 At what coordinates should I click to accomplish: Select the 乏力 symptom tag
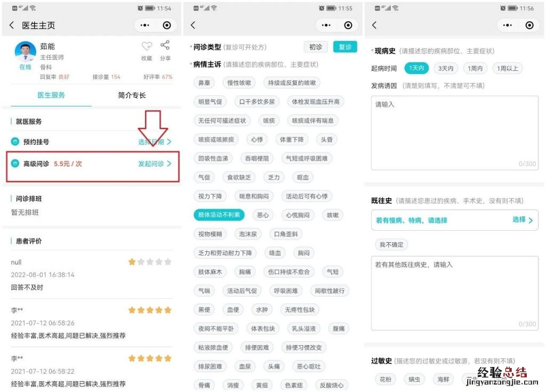[274, 177]
